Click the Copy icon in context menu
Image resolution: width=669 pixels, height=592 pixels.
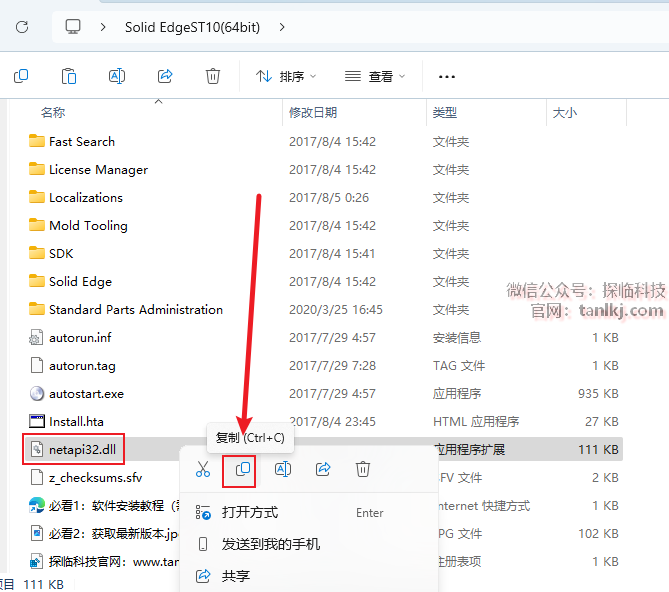[x=243, y=469]
